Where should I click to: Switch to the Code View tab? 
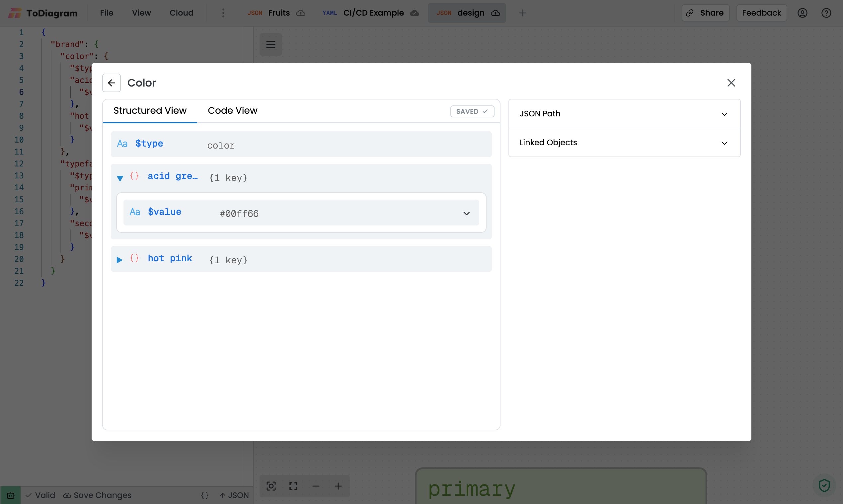pos(233,111)
